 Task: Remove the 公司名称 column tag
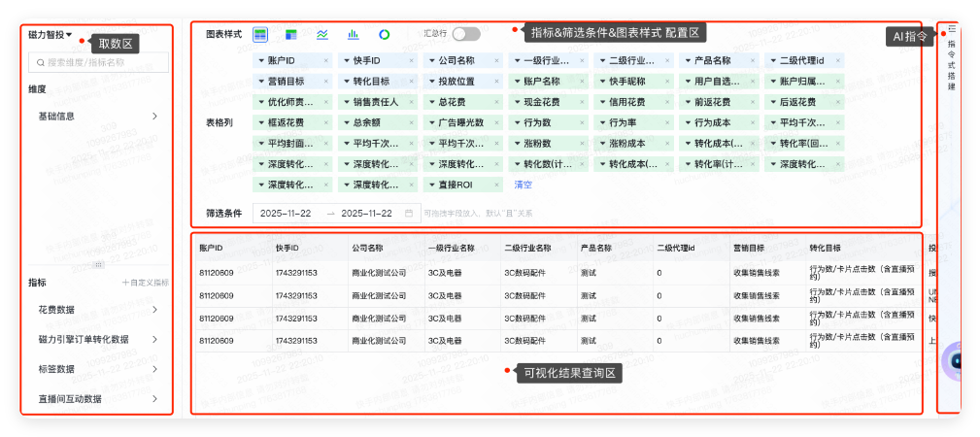point(497,61)
